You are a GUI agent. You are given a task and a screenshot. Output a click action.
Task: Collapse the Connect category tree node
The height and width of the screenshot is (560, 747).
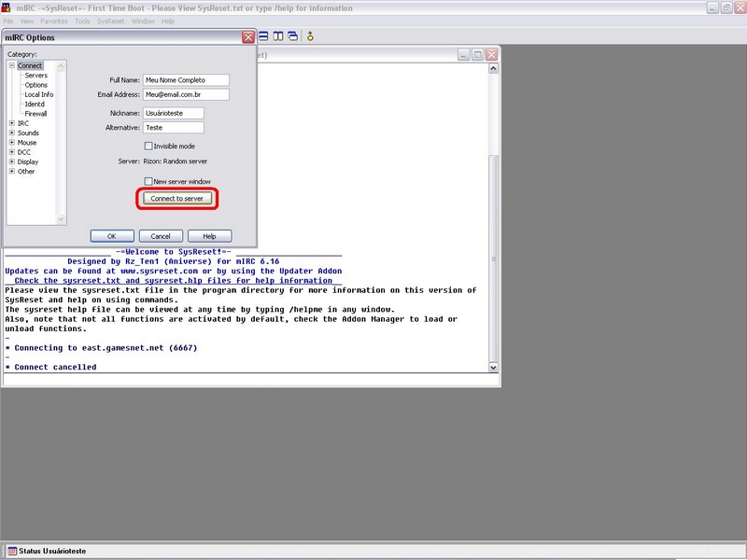11,66
